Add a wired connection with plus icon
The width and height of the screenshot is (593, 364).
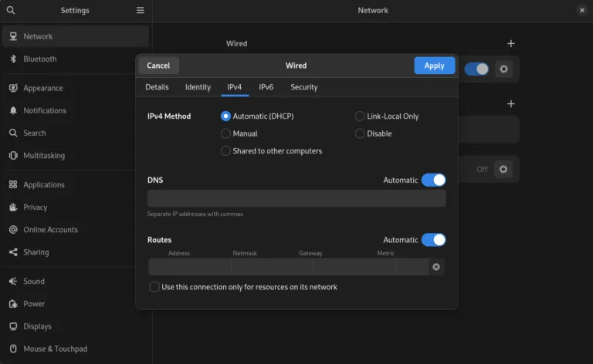click(x=511, y=43)
